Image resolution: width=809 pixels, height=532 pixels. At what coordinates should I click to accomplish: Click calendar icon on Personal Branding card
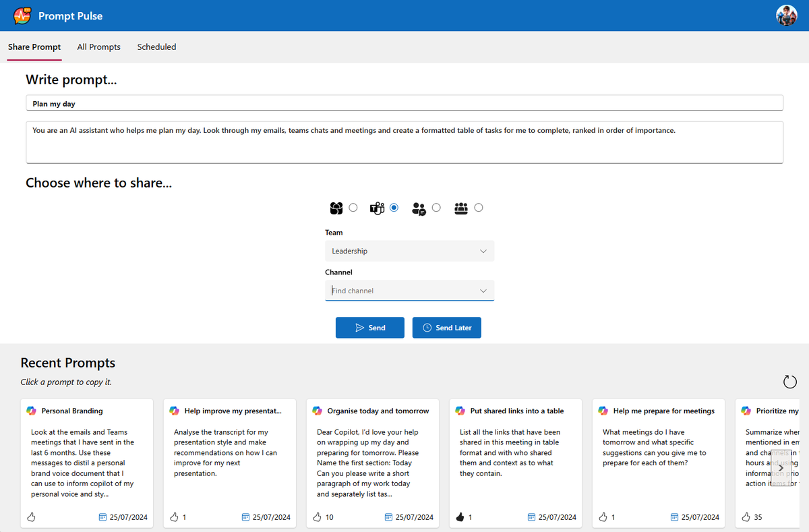[102, 517]
